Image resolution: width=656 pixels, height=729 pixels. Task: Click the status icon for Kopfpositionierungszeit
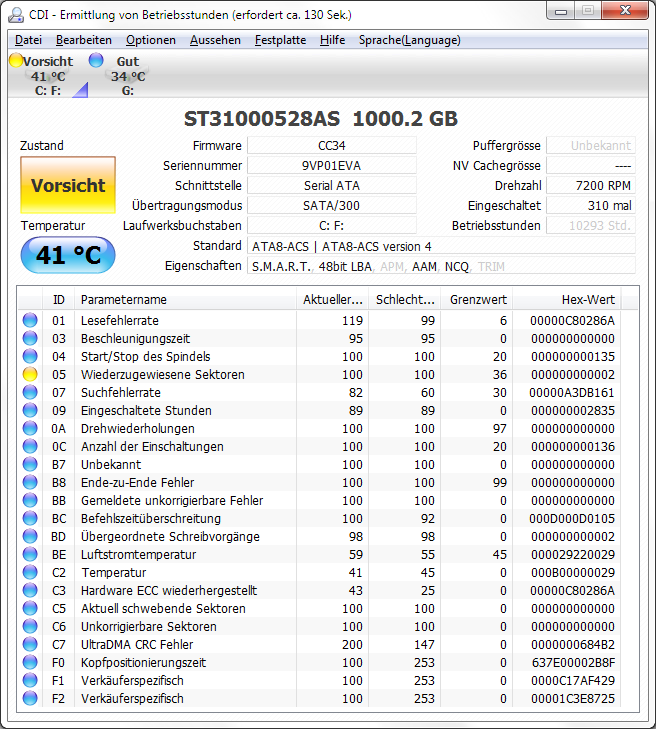[x=30, y=663]
